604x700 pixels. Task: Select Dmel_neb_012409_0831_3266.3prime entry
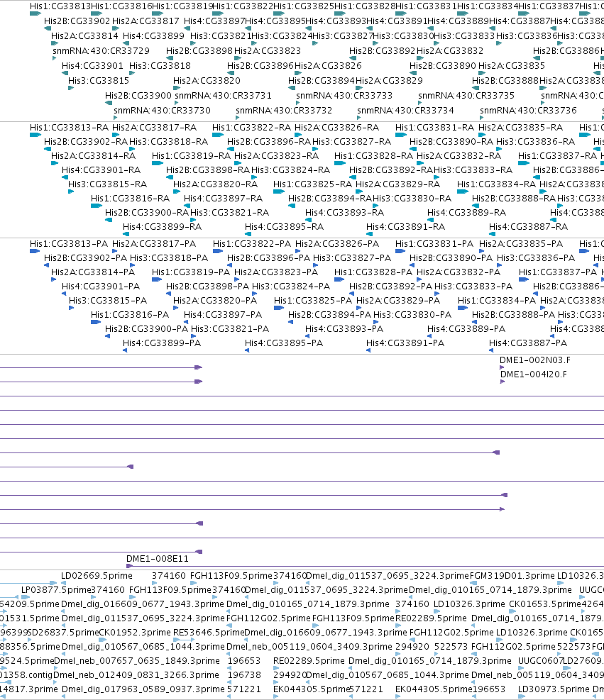click(x=136, y=674)
